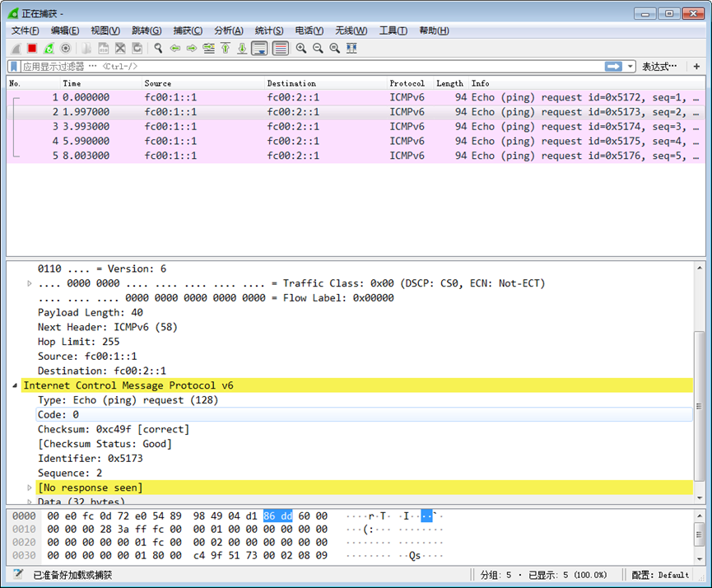Image resolution: width=712 pixels, height=588 pixels.
Task: Add a filter button with plus icon
Action: coord(696,67)
